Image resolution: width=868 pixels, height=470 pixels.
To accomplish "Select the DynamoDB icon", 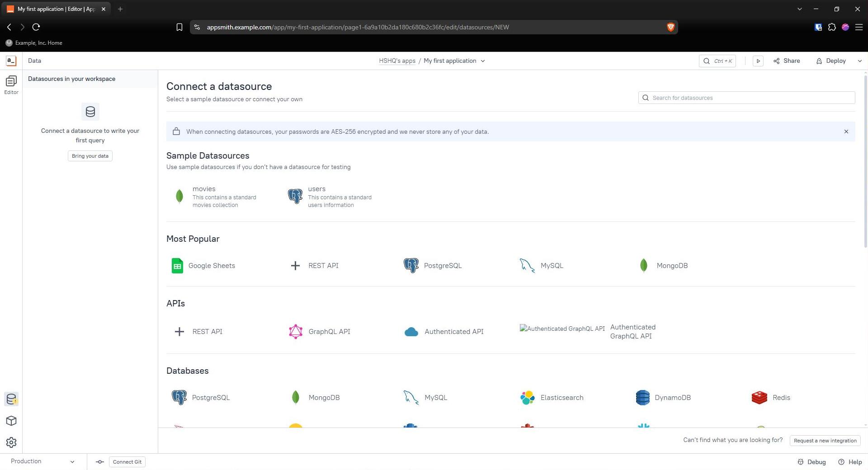I will click(x=642, y=398).
